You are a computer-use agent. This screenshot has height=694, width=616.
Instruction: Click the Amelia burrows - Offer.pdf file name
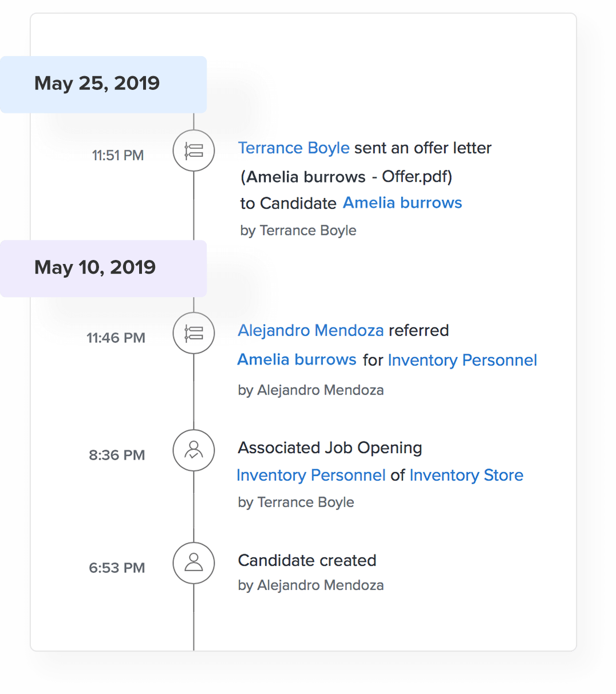click(346, 177)
